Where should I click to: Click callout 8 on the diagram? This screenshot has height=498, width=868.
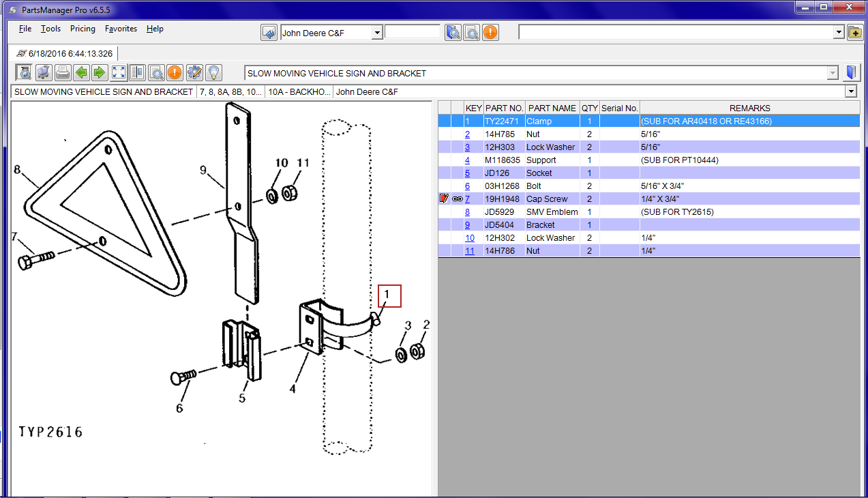18,169
